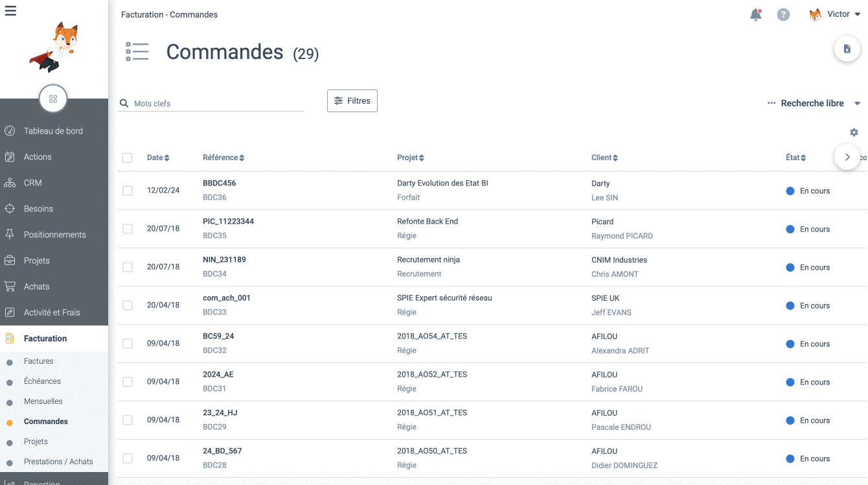The height and width of the screenshot is (485, 868).
Task: Click the Tableau de bord gauge icon
Action: (x=10, y=131)
